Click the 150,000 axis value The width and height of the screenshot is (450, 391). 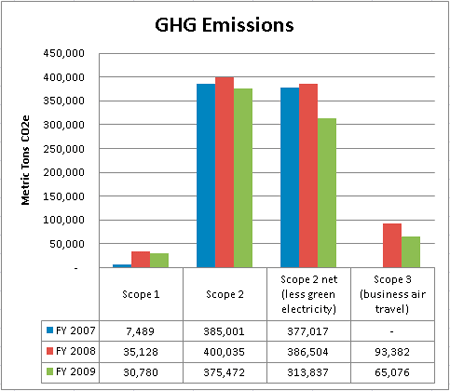(x=64, y=197)
